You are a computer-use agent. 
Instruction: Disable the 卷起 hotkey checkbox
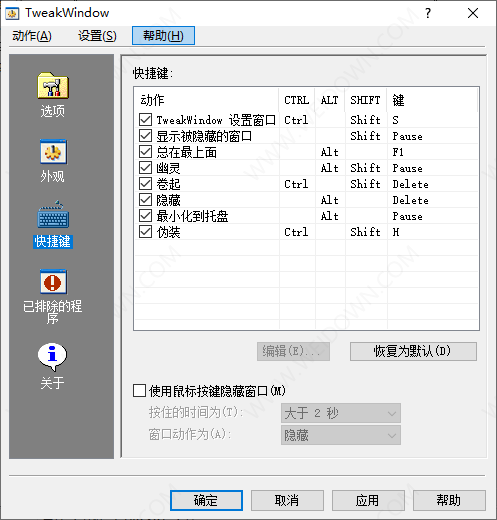145,184
